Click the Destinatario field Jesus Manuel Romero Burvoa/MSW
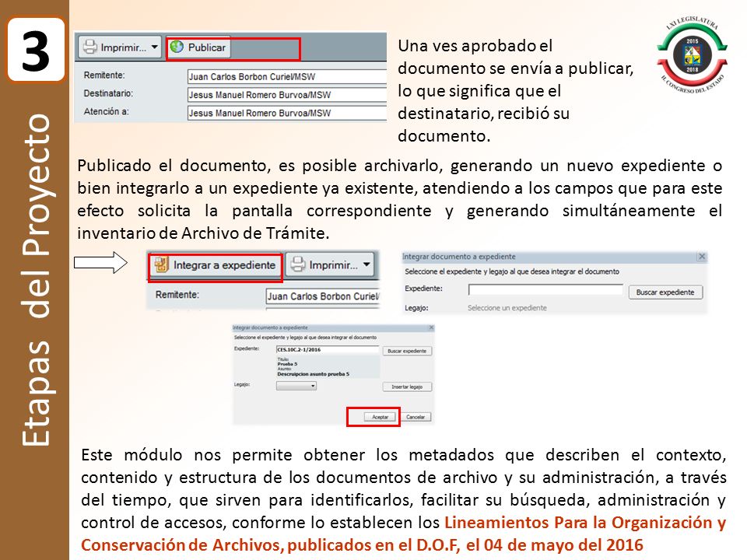This screenshot has height=560, width=747. pyautogui.click(x=287, y=95)
